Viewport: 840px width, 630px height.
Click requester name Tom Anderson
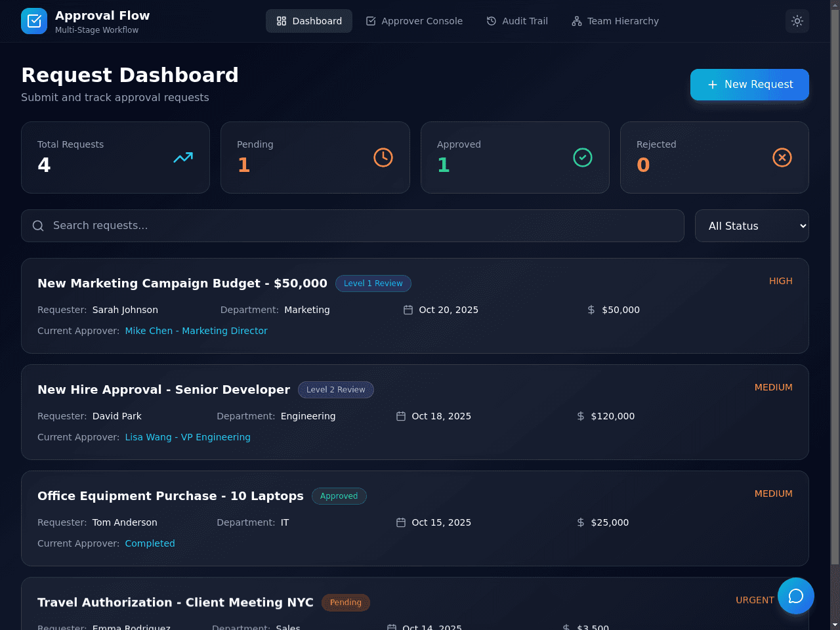pos(125,522)
